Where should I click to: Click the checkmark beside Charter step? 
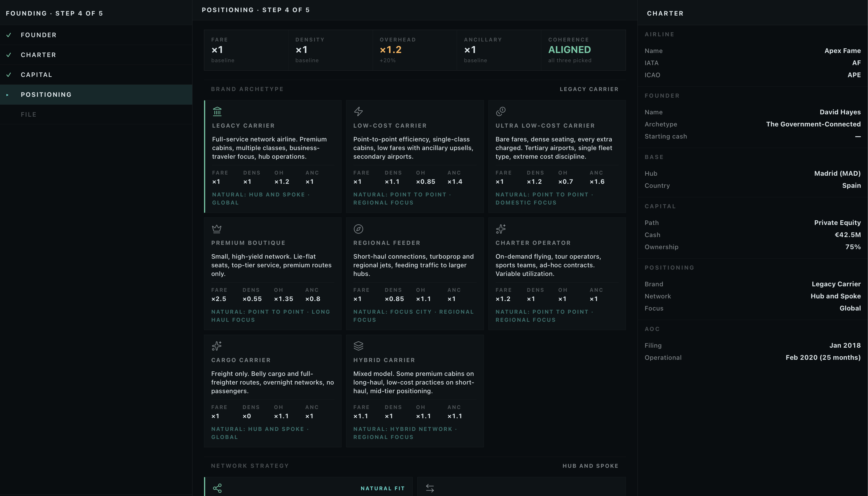pyautogui.click(x=9, y=55)
